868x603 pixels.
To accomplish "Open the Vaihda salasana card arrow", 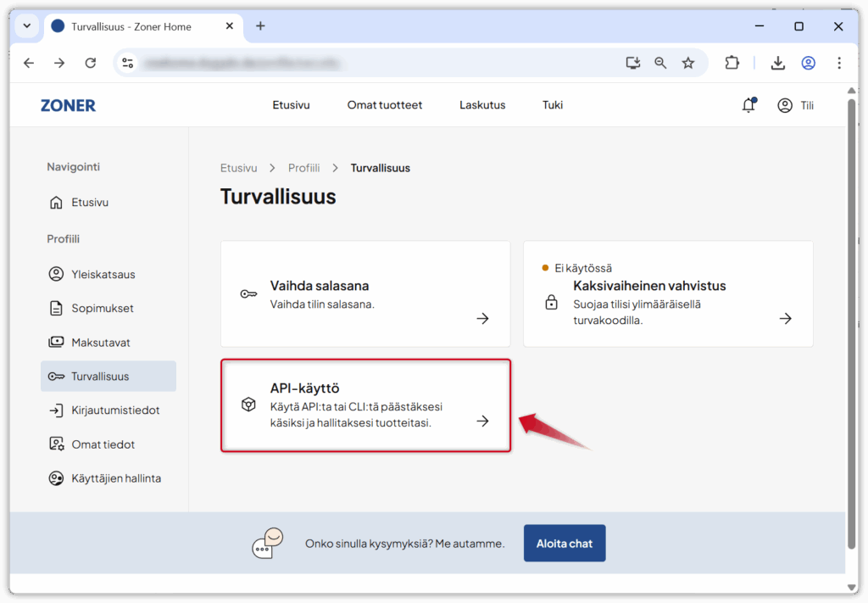I will pos(482,319).
